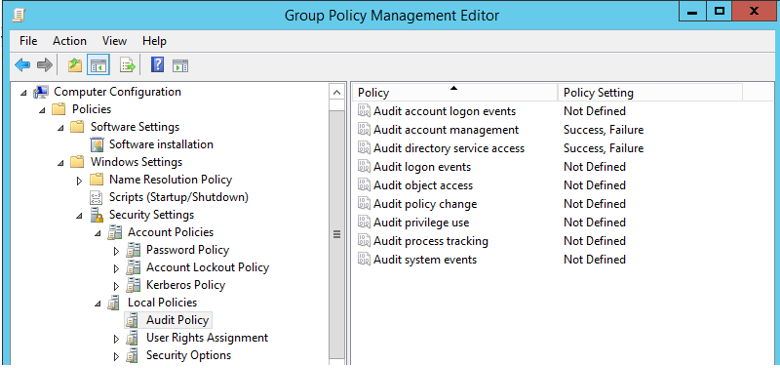Click the User Rights Assignment icon
Screen dimensions: 780x368
coord(133,338)
